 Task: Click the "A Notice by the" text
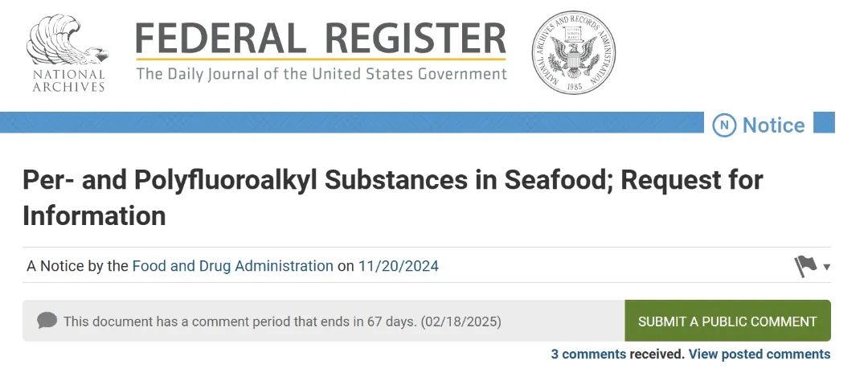click(77, 266)
